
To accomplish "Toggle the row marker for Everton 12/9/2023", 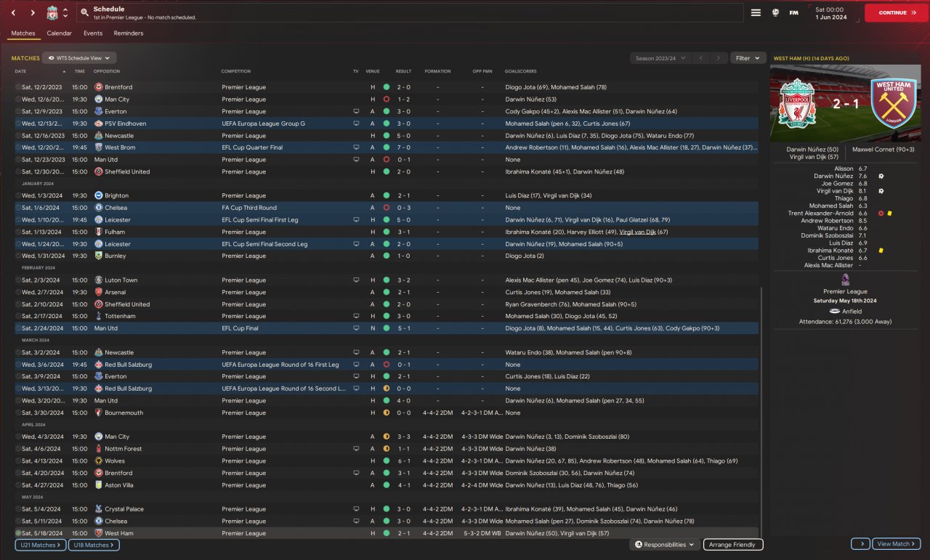I will [x=18, y=111].
